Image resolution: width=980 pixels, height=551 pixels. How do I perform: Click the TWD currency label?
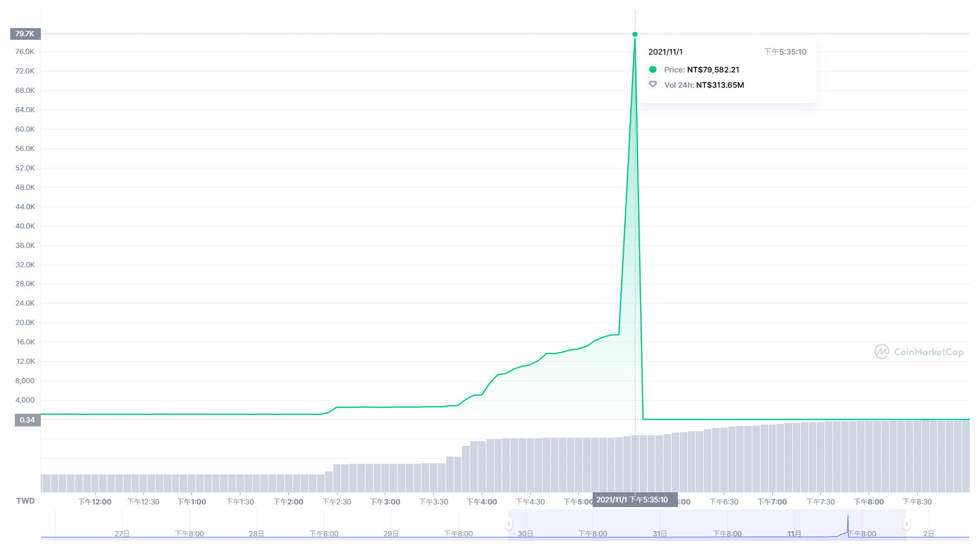tap(26, 500)
